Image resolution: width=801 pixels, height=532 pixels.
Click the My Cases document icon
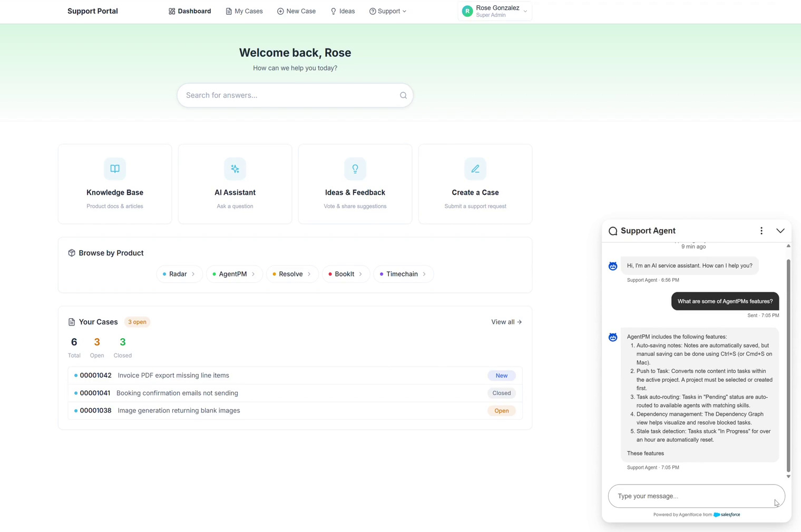click(229, 11)
